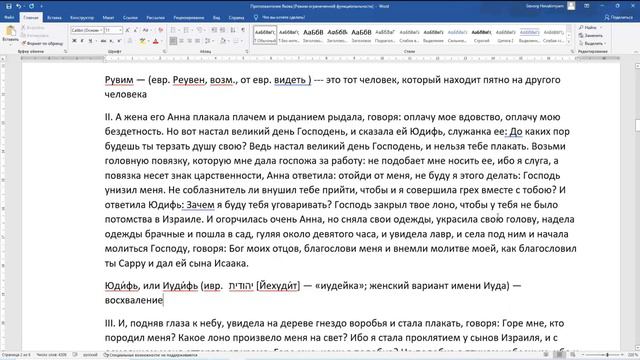Undo the last action
Viewport: 640px width, 360px height.
point(19,6)
